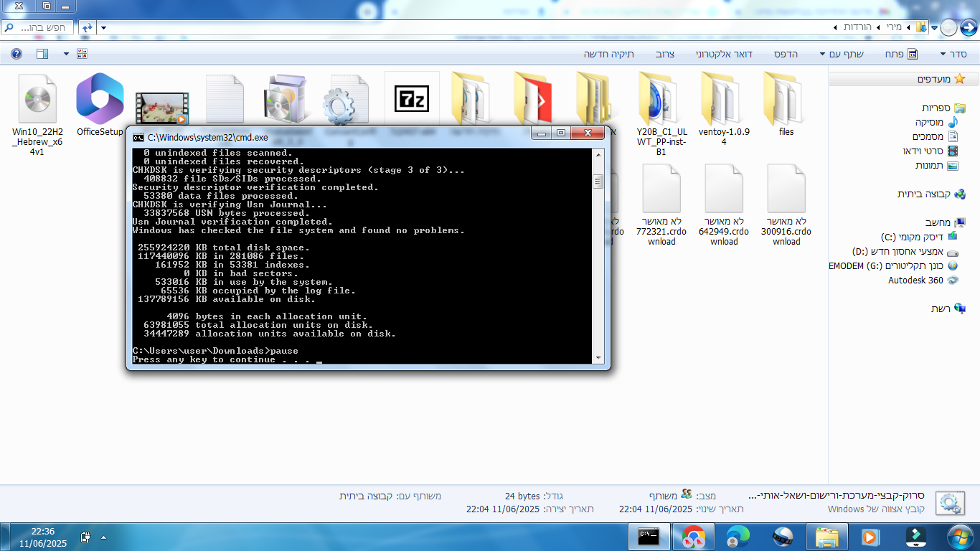The image size is (980, 551).
Task: Click the cmd.exe window title bar icon
Action: click(x=138, y=137)
